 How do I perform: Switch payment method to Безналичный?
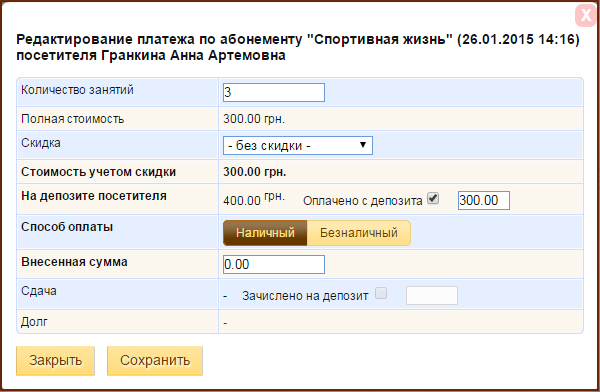pos(359,232)
